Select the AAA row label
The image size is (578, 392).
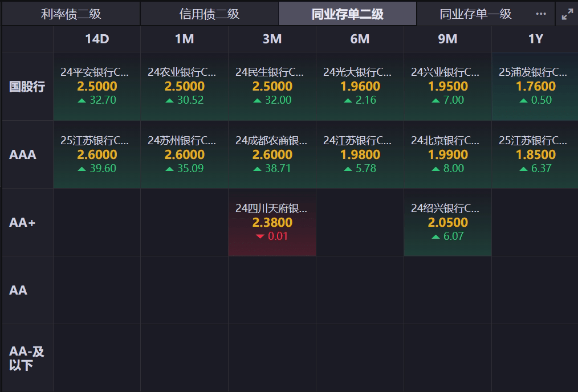(x=23, y=155)
